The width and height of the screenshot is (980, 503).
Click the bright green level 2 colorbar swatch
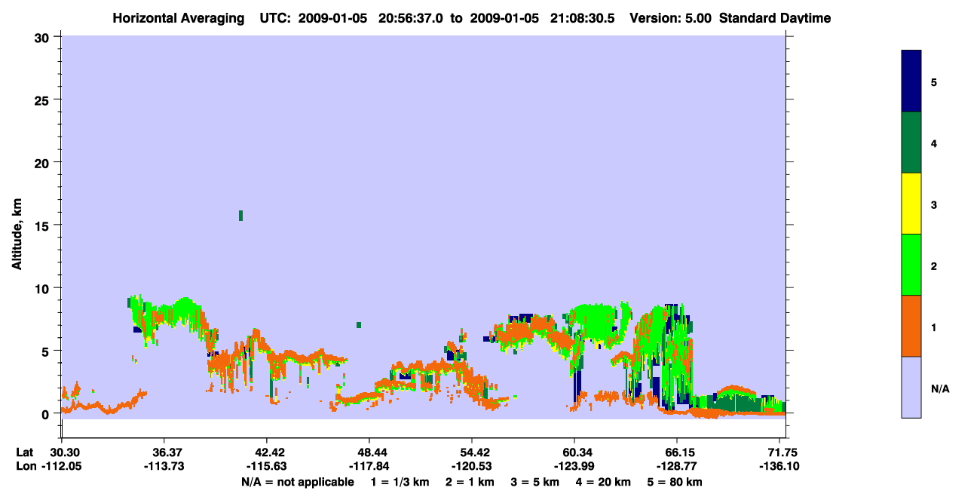[911, 265]
